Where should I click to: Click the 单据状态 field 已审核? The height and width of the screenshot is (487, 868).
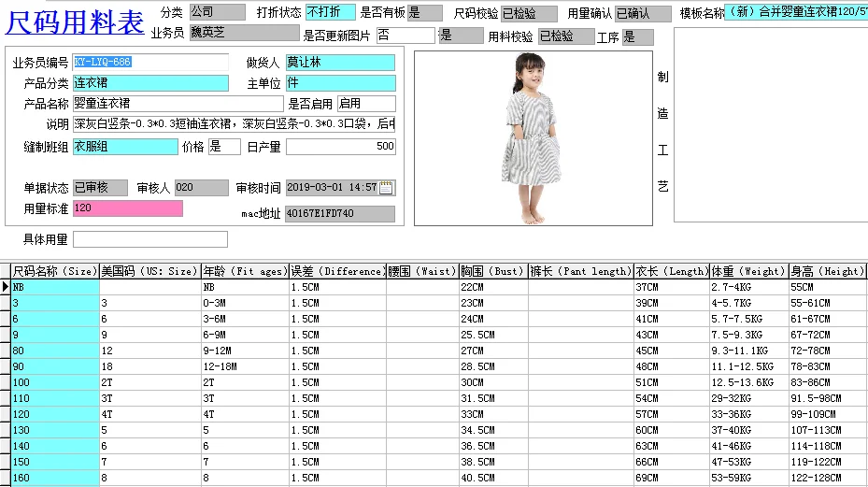[x=100, y=188]
